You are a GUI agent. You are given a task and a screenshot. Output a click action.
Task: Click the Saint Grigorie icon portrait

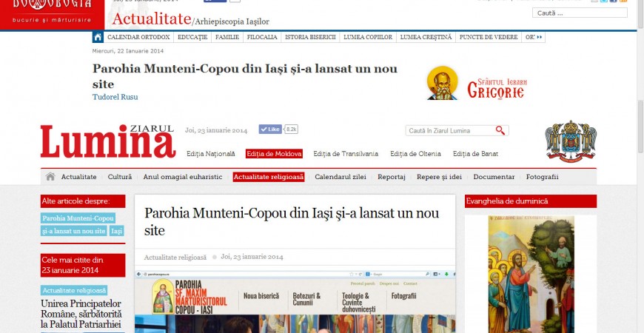tap(443, 83)
